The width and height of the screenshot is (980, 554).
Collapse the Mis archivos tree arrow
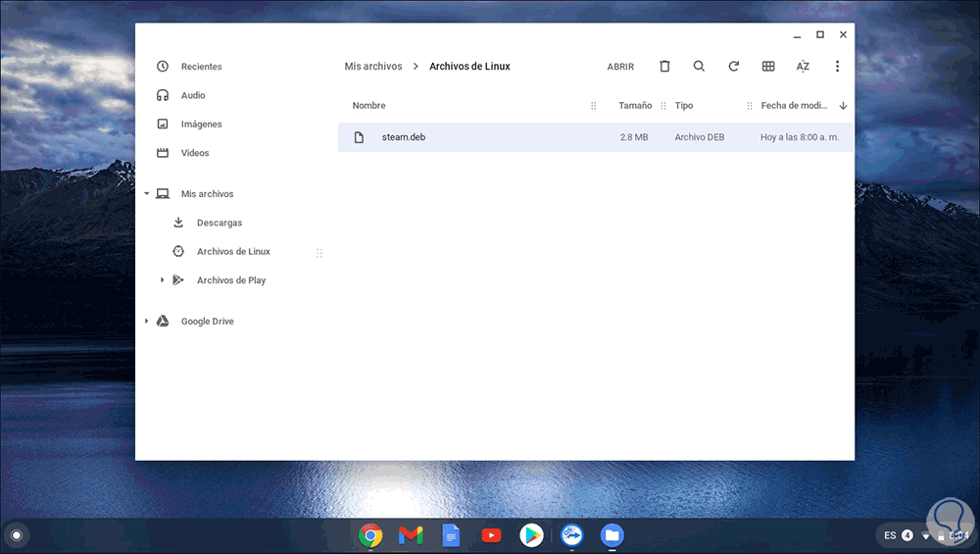click(x=147, y=194)
